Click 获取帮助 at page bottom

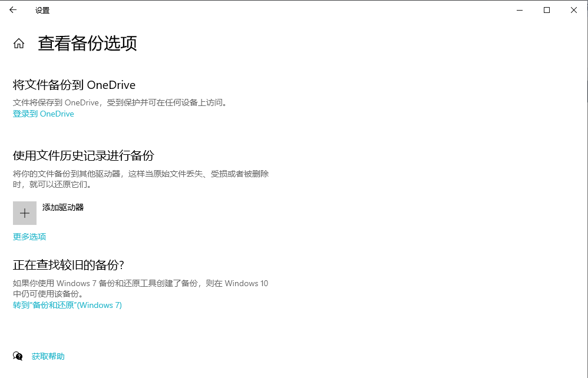click(x=48, y=356)
